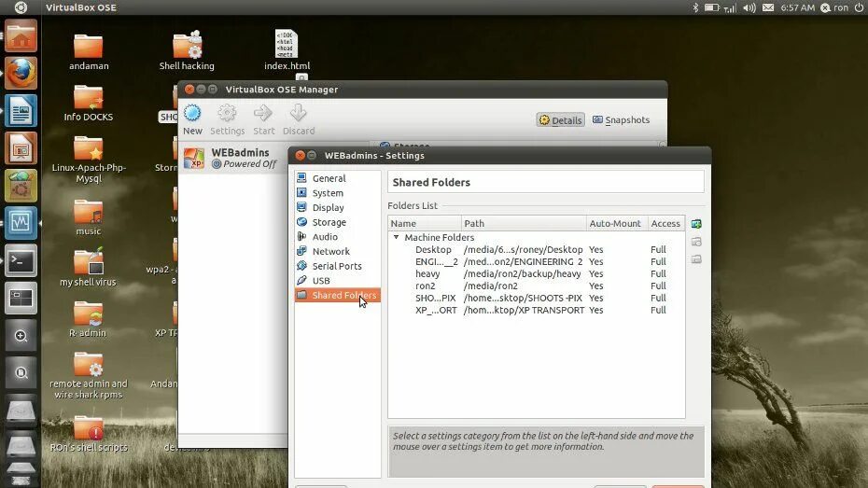Select the WEBadmins virtual machine entry
868x488 pixels.
(x=232, y=158)
